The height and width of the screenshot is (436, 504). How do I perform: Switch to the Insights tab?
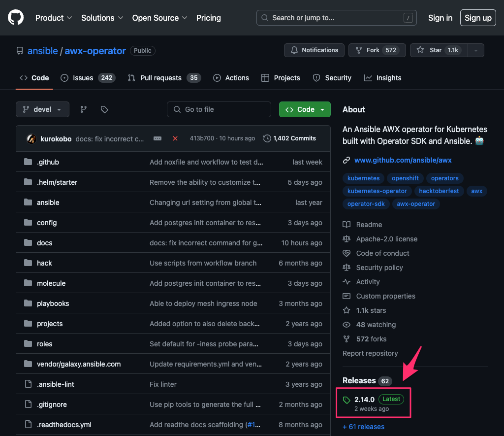[382, 78]
